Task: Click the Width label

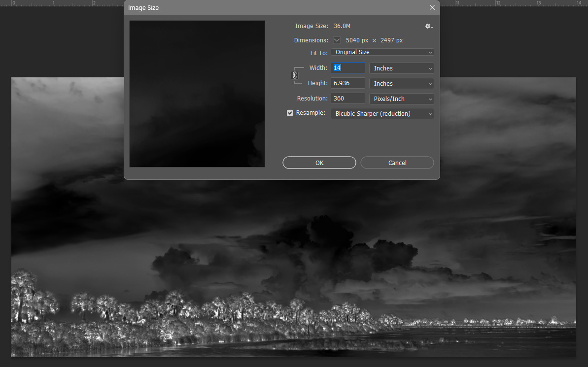Action: (318, 68)
